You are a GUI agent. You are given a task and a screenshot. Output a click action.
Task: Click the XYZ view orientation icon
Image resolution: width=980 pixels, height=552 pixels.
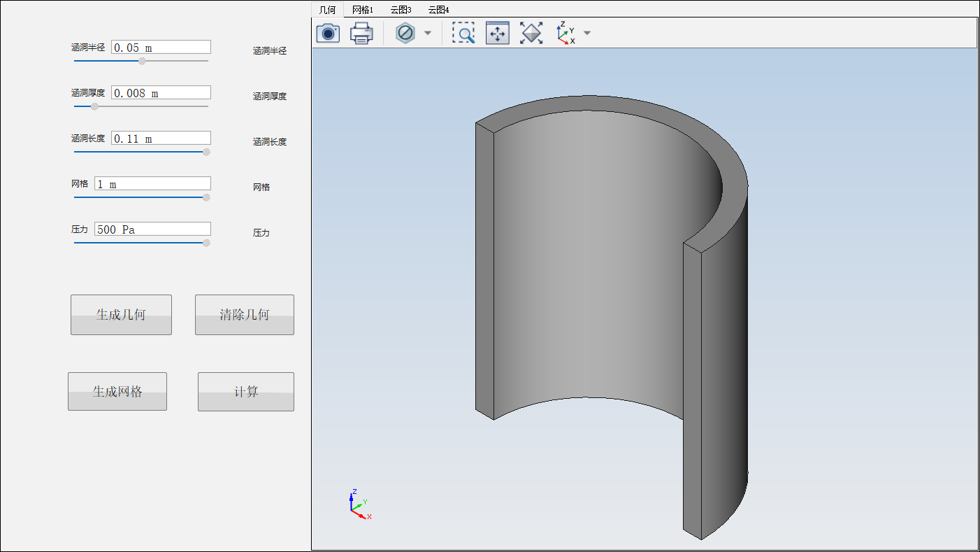coord(566,33)
